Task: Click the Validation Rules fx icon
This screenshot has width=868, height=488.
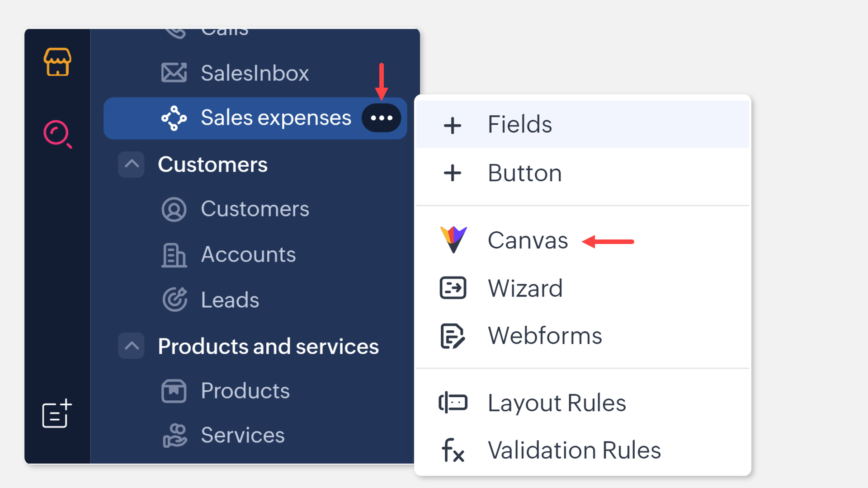Action: [x=453, y=450]
